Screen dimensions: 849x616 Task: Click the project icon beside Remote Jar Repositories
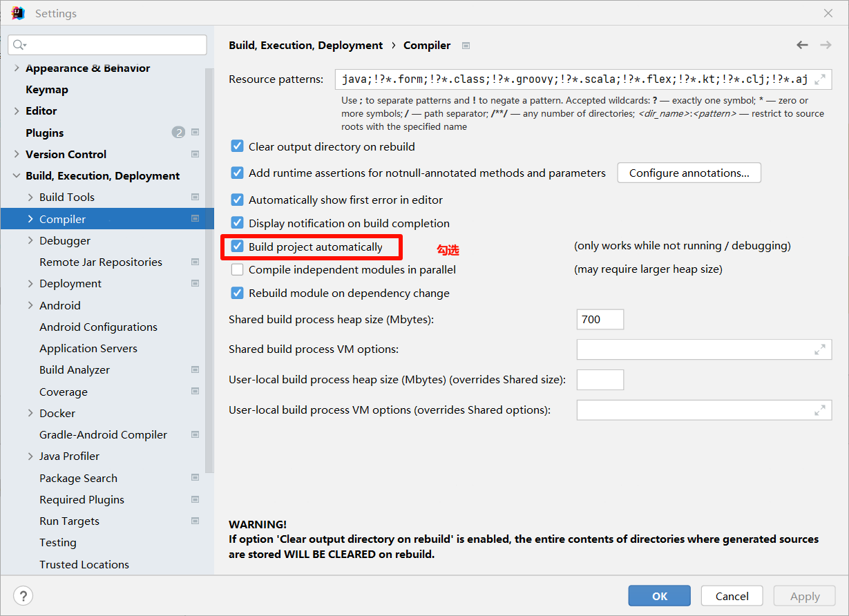tap(195, 262)
